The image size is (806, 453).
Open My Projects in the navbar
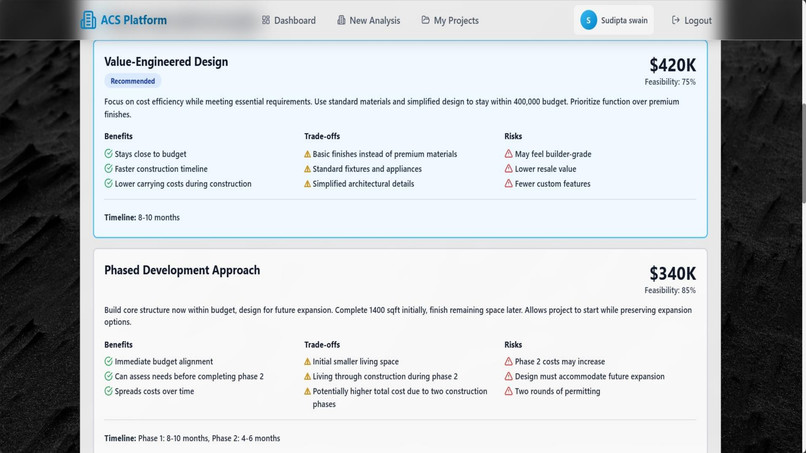pyautogui.click(x=450, y=21)
